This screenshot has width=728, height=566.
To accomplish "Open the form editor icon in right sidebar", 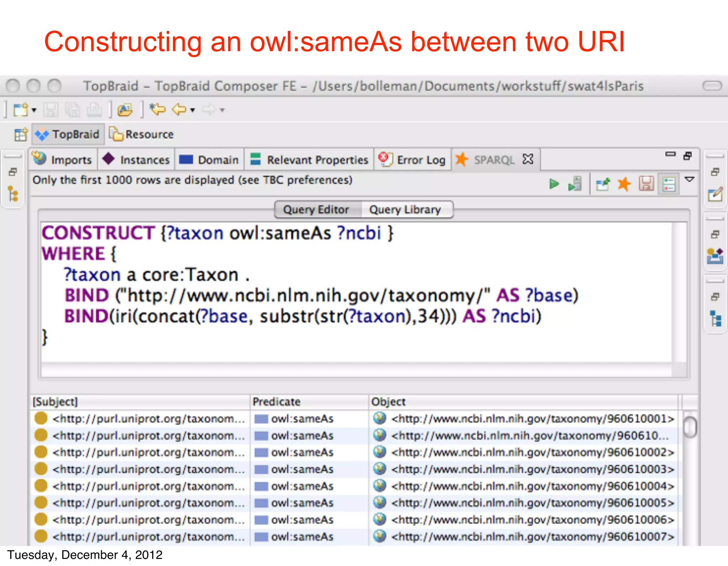I will pos(715,194).
